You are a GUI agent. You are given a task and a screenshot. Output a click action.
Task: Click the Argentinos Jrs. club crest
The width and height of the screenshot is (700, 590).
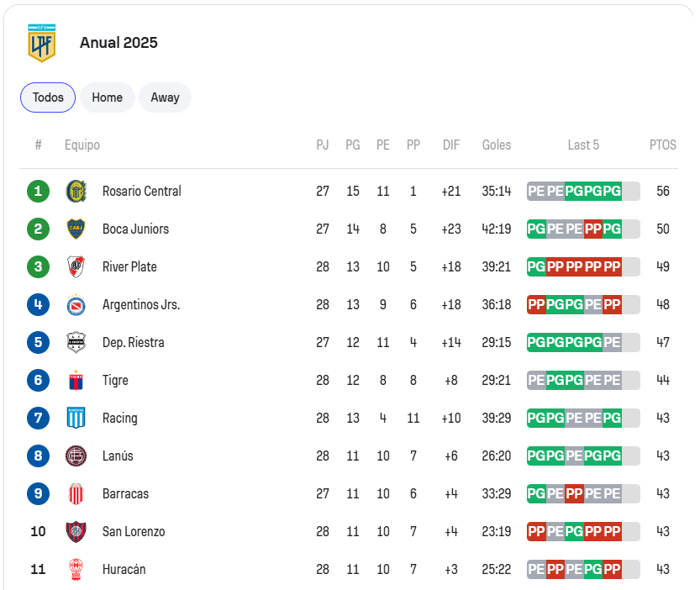(x=76, y=304)
